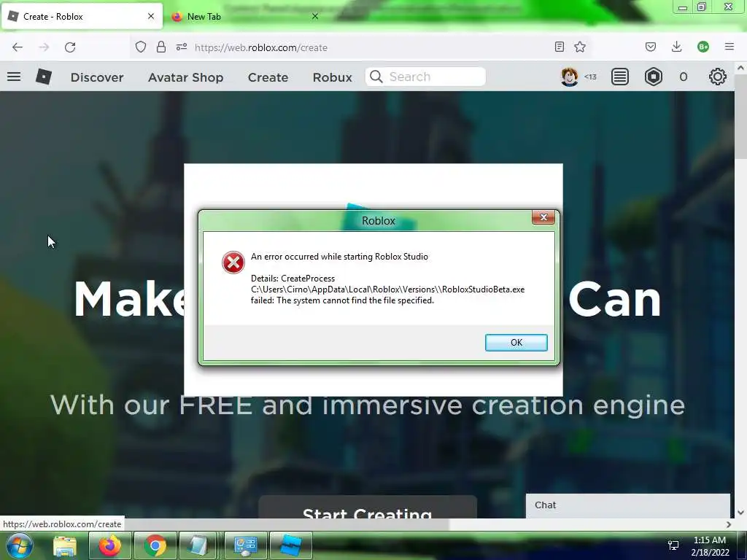
Task: Open the Control Panel taskbar icon
Action: click(x=246, y=545)
